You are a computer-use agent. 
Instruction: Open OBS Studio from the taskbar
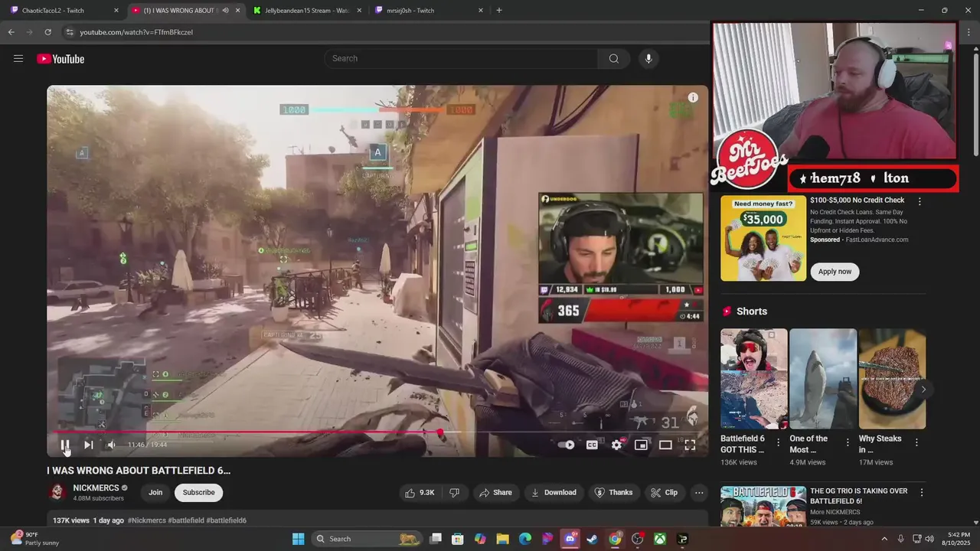click(x=637, y=539)
